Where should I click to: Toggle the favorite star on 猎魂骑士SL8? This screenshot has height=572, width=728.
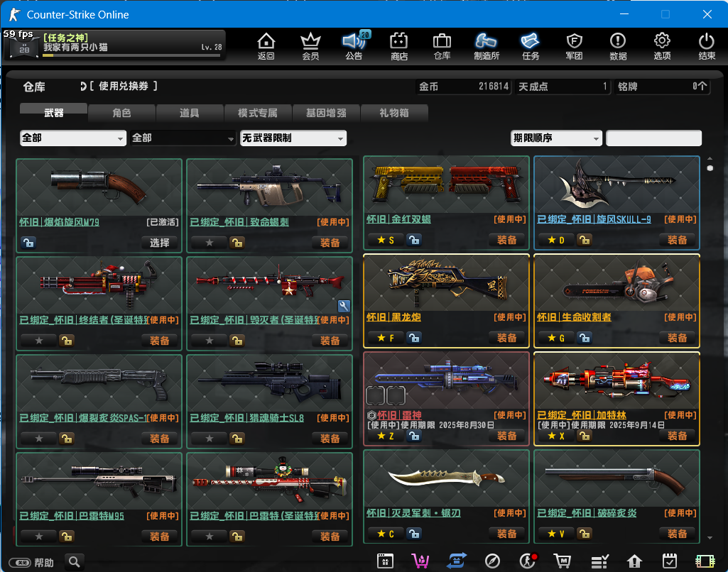click(210, 439)
